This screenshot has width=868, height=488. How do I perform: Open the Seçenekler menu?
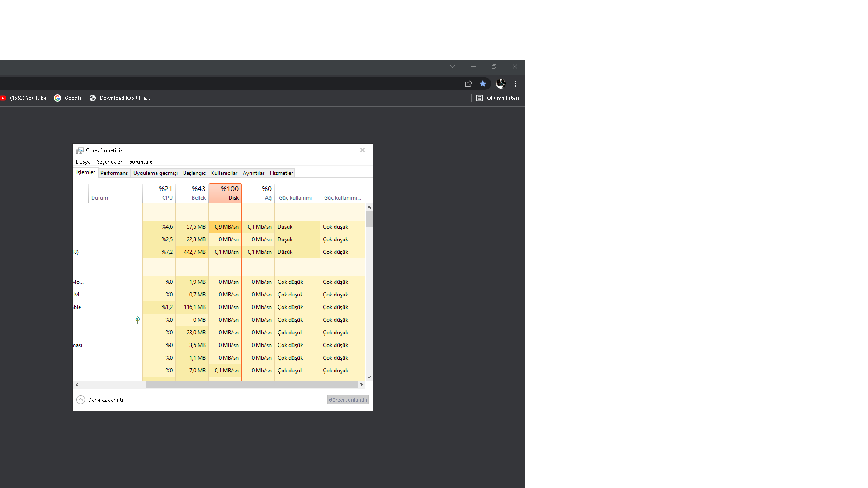tap(109, 162)
